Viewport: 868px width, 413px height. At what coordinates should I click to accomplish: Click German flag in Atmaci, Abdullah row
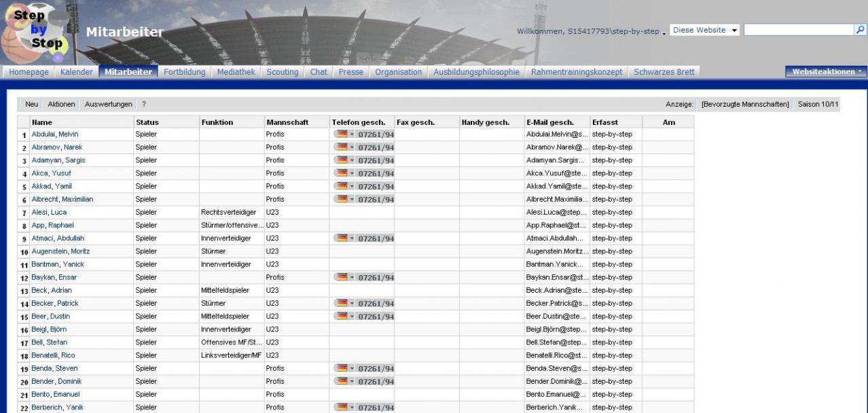[341, 238]
